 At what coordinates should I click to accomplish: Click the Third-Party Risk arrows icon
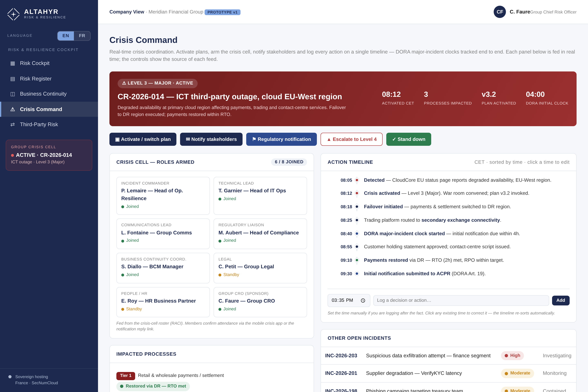tap(13, 125)
